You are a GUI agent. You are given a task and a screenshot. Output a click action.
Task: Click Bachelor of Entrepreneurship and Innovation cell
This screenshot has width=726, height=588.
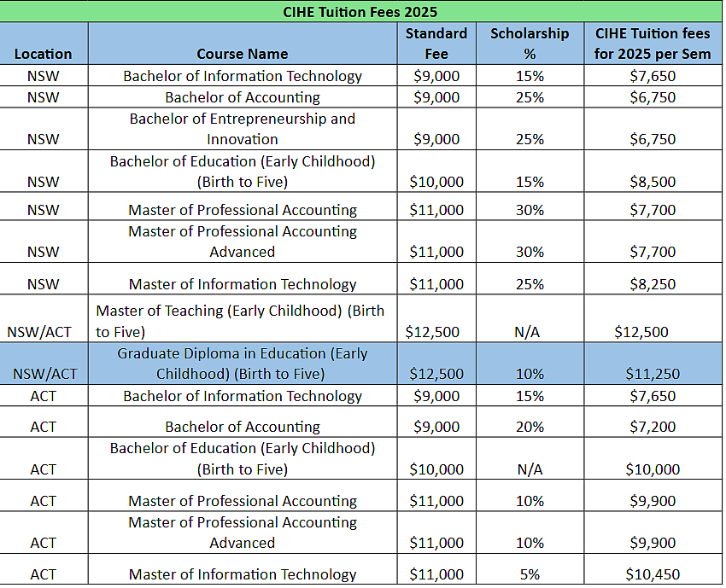coord(243,129)
